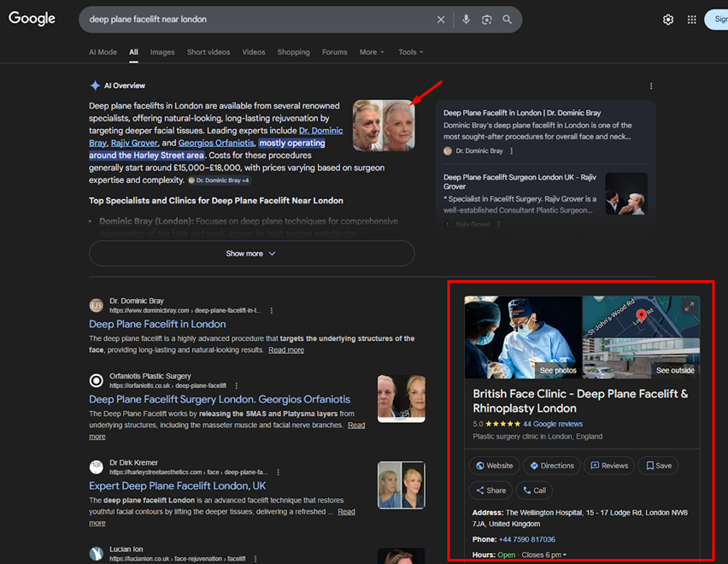Image resolution: width=728 pixels, height=564 pixels.
Task: Switch to the AI Mode tab
Action: (x=103, y=52)
